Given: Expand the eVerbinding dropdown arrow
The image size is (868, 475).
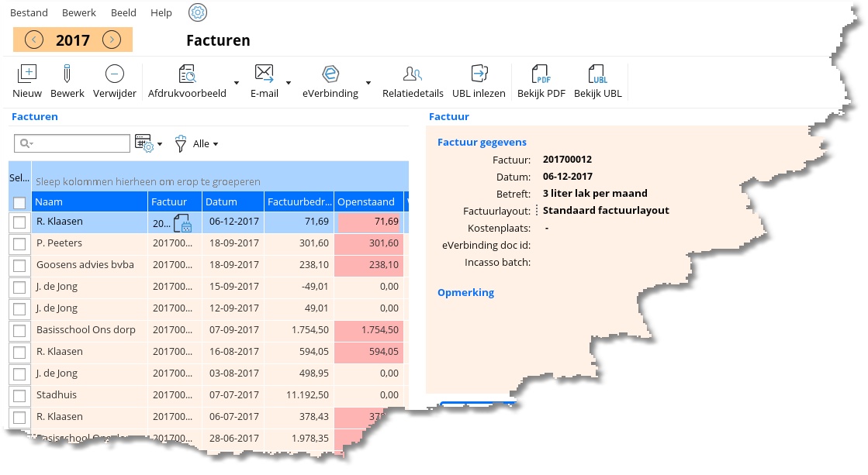Looking at the screenshot, I should tap(368, 82).
